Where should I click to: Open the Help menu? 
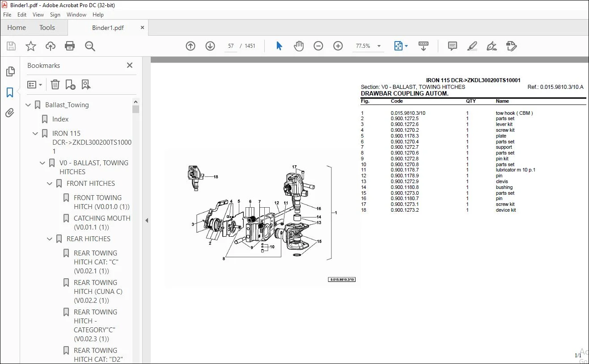click(98, 15)
